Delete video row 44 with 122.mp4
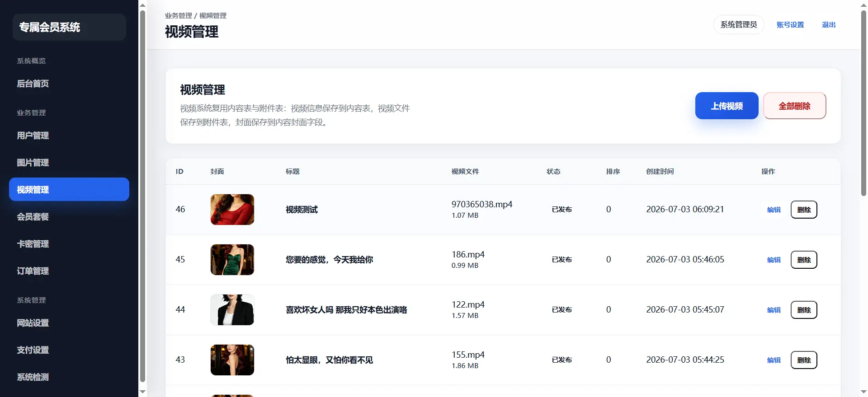Screen dimensions: 868x397 (804, 310)
